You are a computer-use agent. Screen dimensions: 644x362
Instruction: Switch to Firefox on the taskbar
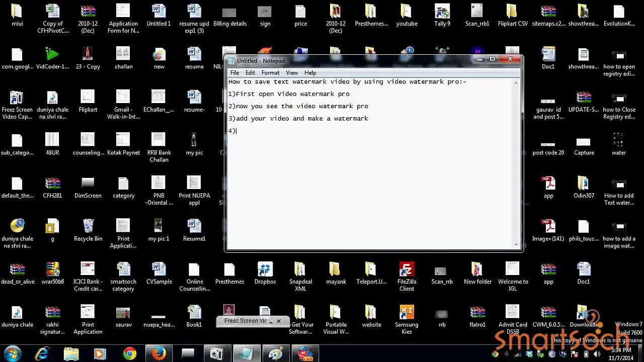coord(159,354)
